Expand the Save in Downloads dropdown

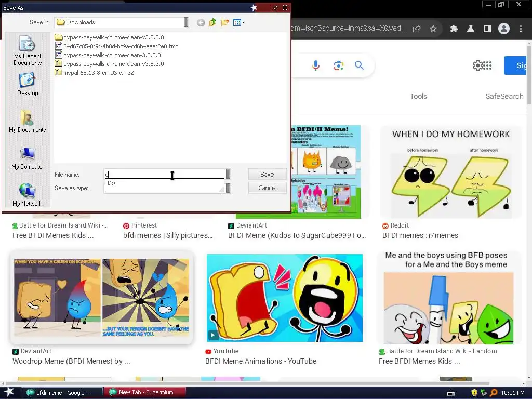(186, 22)
